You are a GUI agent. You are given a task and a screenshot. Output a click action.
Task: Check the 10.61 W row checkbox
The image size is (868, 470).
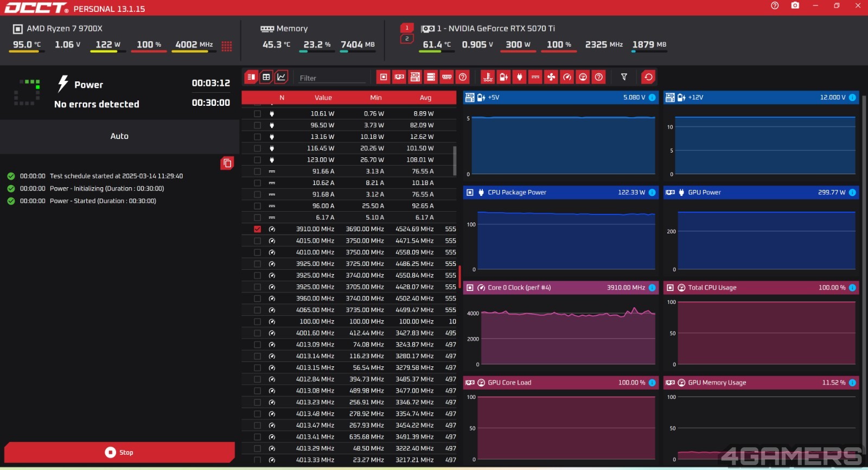click(257, 114)
